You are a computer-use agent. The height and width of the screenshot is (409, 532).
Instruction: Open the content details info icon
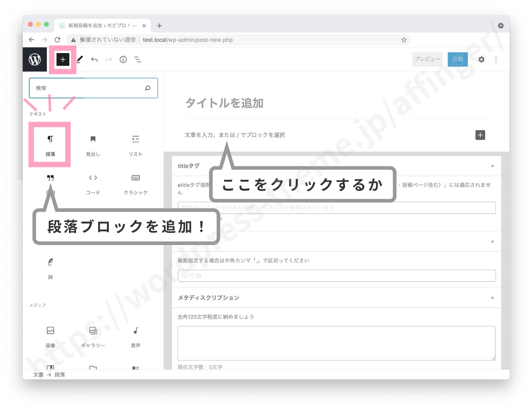point(123,59)
